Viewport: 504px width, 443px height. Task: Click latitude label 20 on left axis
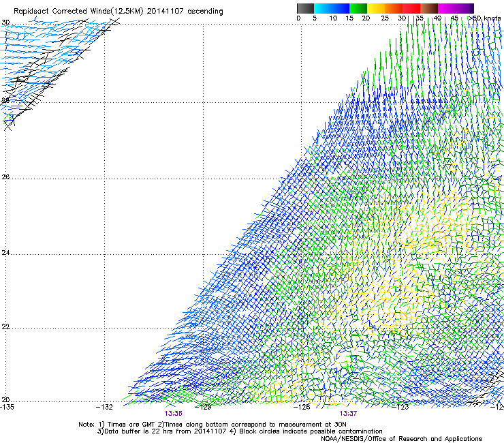(x=5, y=400)
